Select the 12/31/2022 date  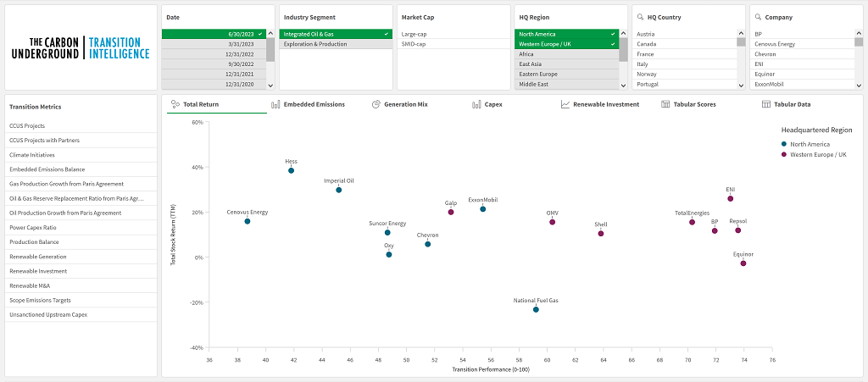coord(214,54)
